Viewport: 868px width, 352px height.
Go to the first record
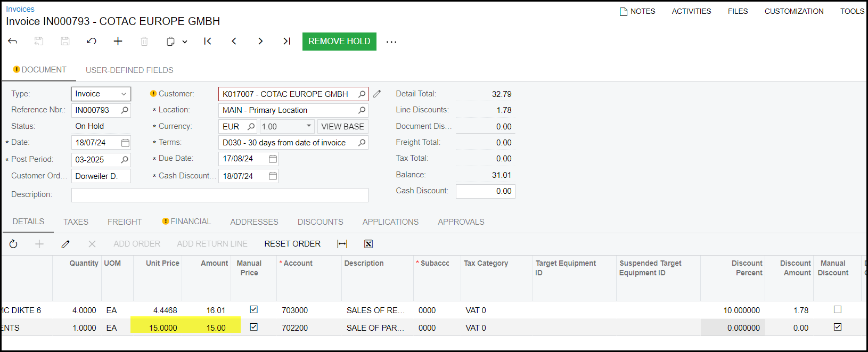click(x=208, y=42)
